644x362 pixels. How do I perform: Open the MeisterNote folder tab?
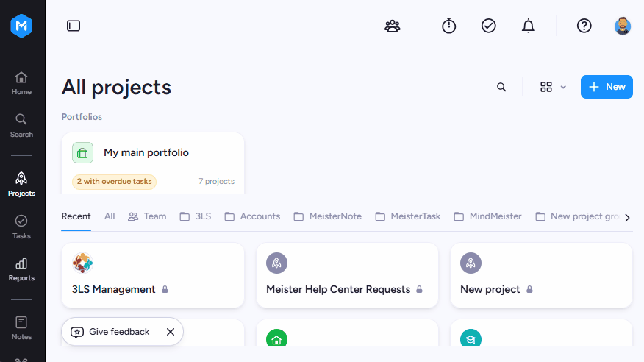pyautogui.click(x=327, y=216)
